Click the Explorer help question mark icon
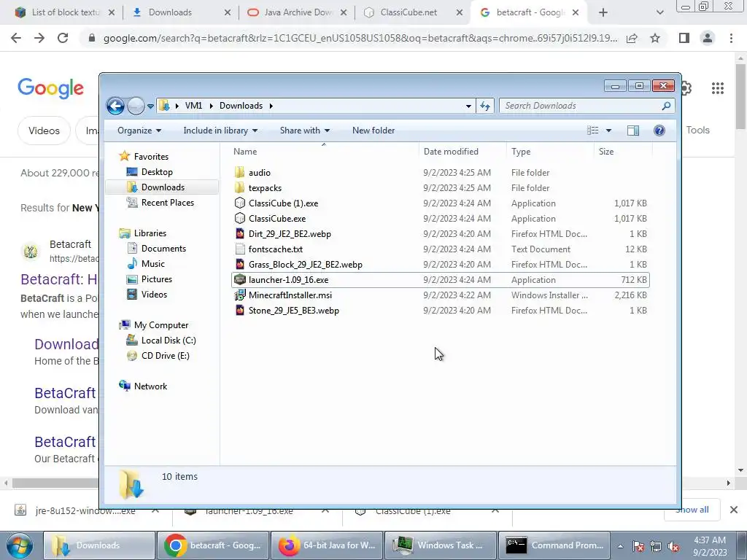 (x=659, y=131)
